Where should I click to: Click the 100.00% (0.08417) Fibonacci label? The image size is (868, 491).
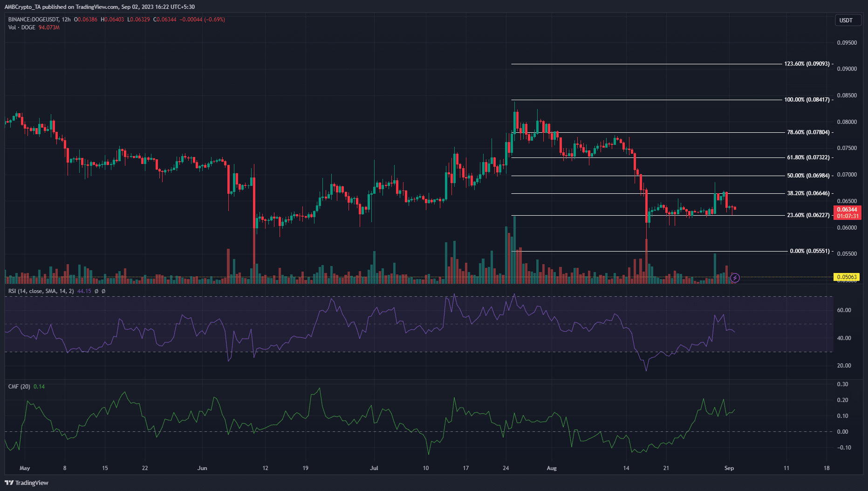pyautogui.click(x=807, y=100)
